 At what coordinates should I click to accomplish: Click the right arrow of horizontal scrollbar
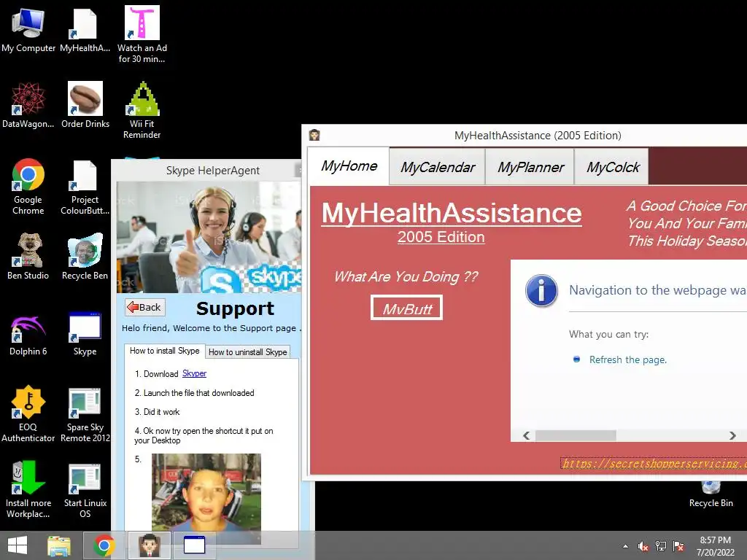point(732,435)
